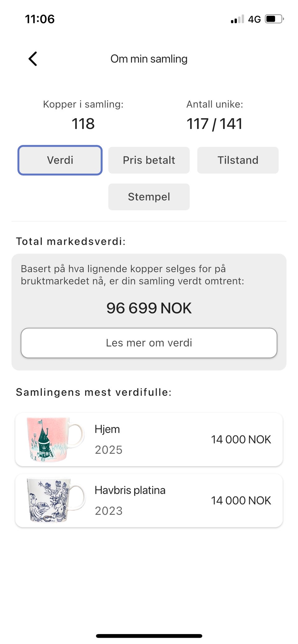Tap the 4G network indicator

tap(254, 19)
